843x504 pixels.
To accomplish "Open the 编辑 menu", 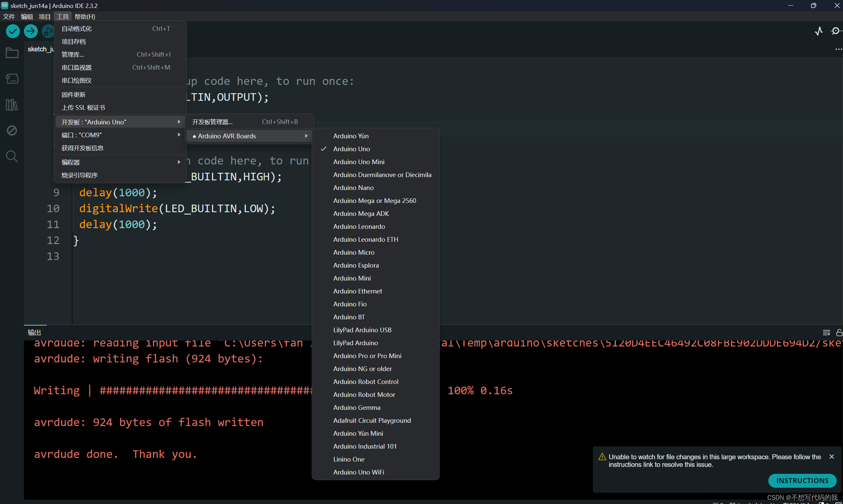I will point(27,17).
